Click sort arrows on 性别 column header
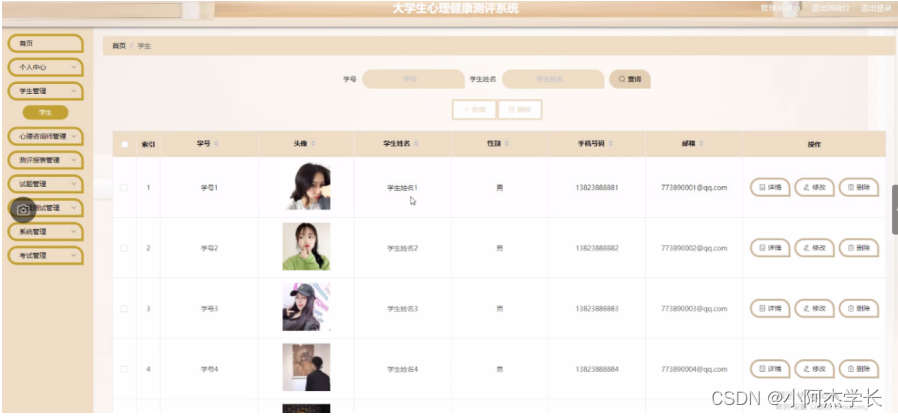 [x=507, y=144]
